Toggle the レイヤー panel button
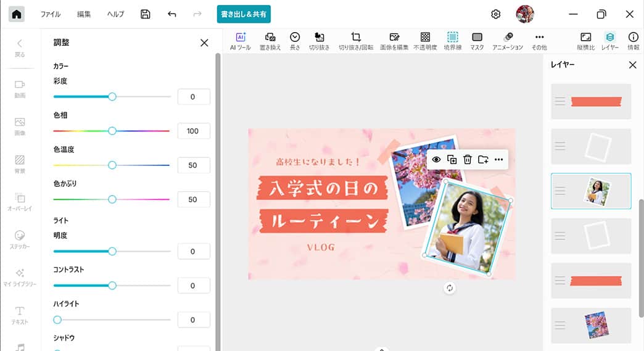This screenshot has width=644, height=351. point(609,41)
